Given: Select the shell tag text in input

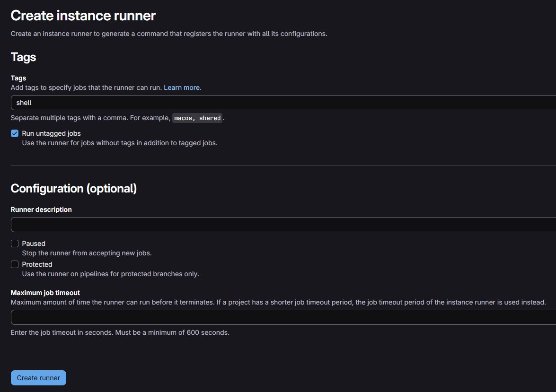Looking at the screenshot, I should point(24,103).
